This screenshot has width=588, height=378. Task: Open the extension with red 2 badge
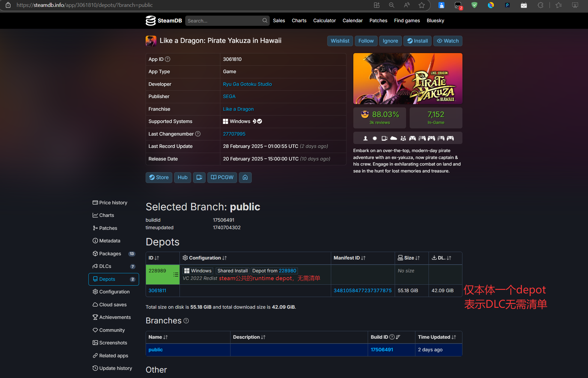click(x=458, y=5)
